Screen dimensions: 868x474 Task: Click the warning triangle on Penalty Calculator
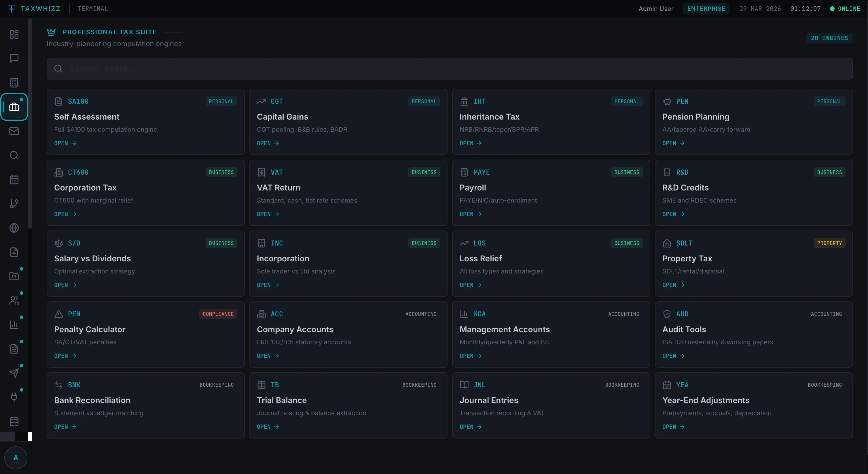[59, 314]
